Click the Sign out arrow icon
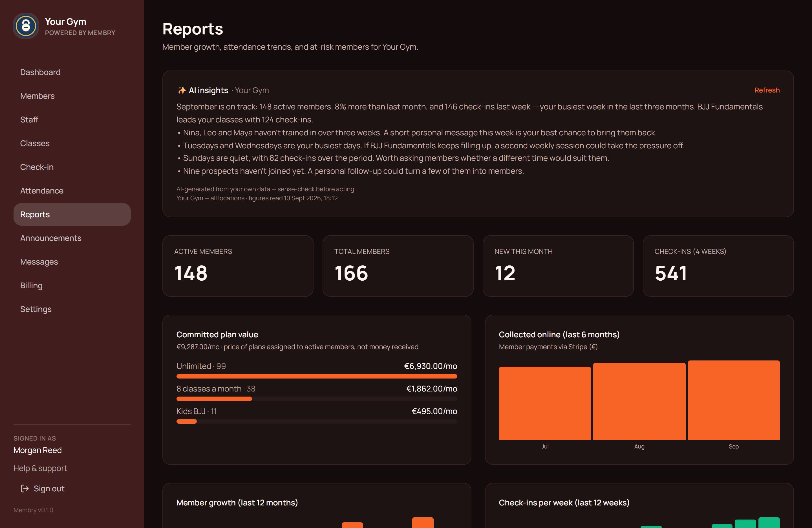This screenshot has width=812, height=528. pos(25,489)
